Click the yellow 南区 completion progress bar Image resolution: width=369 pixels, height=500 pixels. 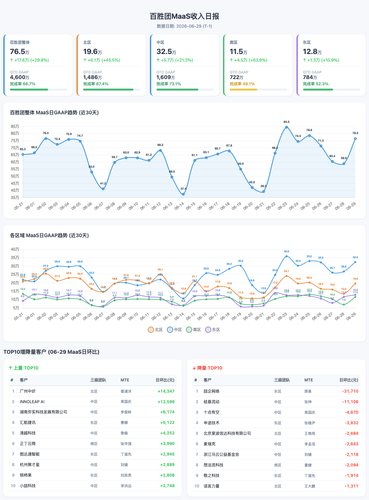(258, 89)
